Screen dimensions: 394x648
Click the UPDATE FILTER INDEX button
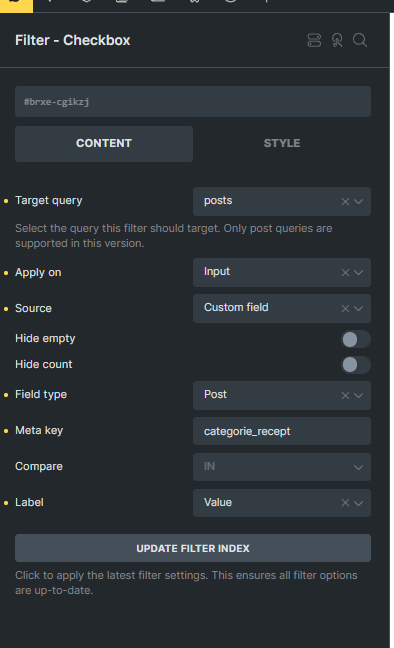pyautogui.click(x=193, y=548)
